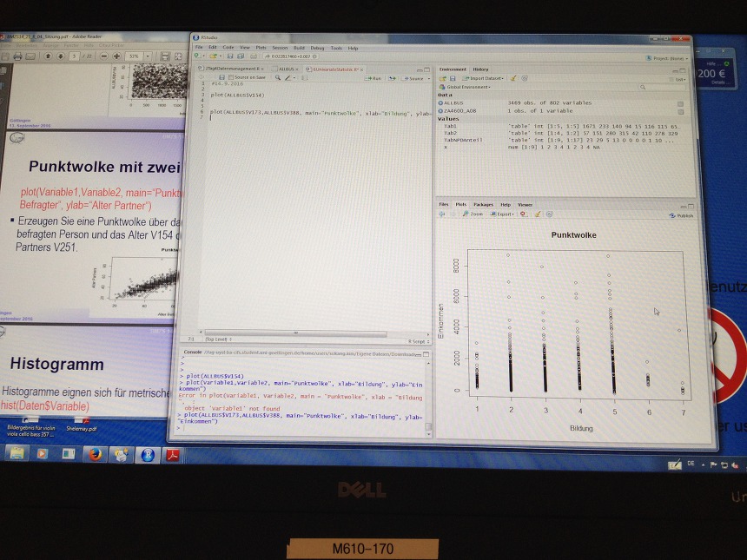This screenshot has width=747, height=560.
Task: Open the Export dropdown in Plots pane
Action: (502, 214)
